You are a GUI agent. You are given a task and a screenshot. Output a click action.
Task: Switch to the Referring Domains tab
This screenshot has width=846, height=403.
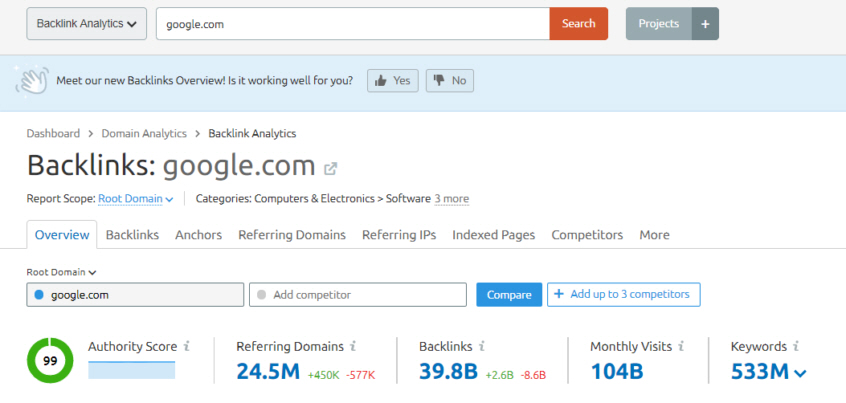(x=292, y=235)
